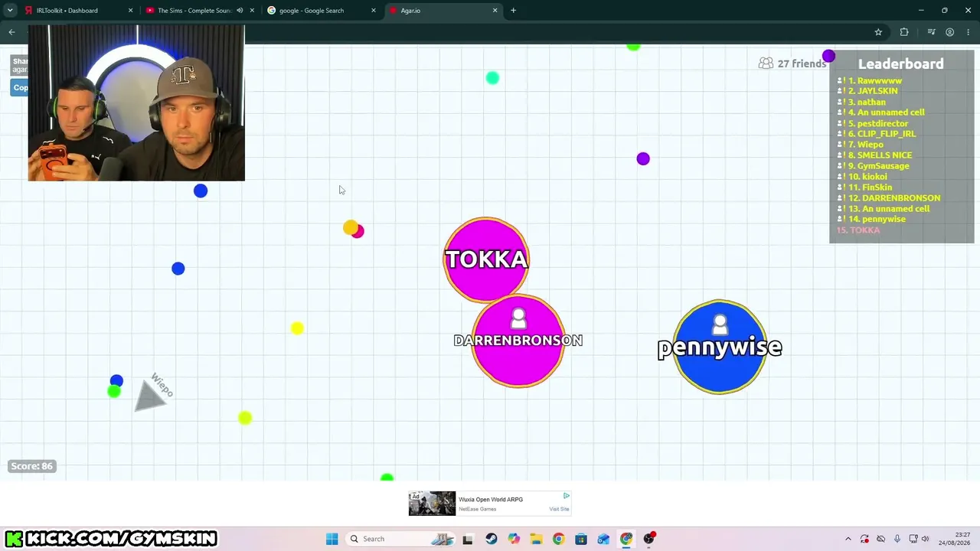Switch to the google - Google Search tab
The width and height of the screenshot is (980, 551).
click(322, 11)
